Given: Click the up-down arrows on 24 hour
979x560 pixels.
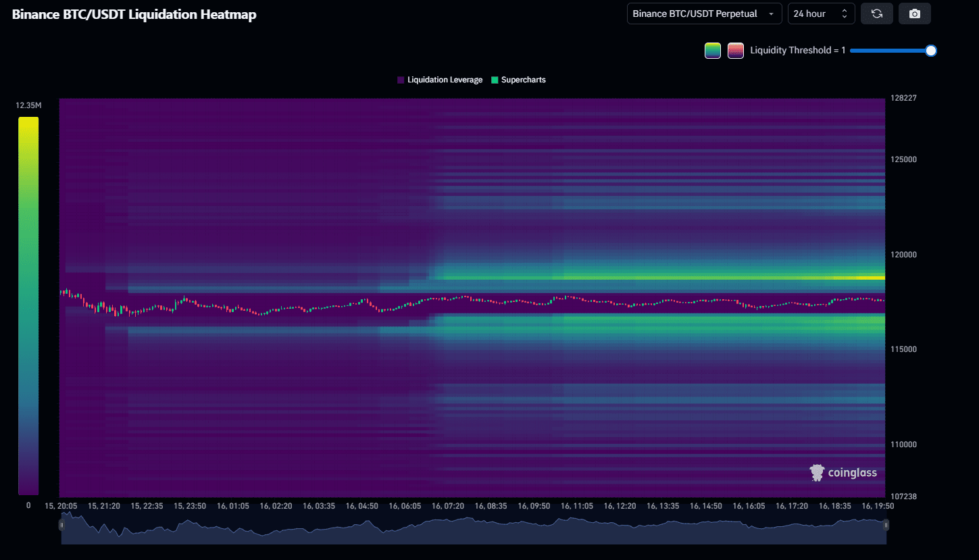Looking at the screenshot, I should click(844, 14).
